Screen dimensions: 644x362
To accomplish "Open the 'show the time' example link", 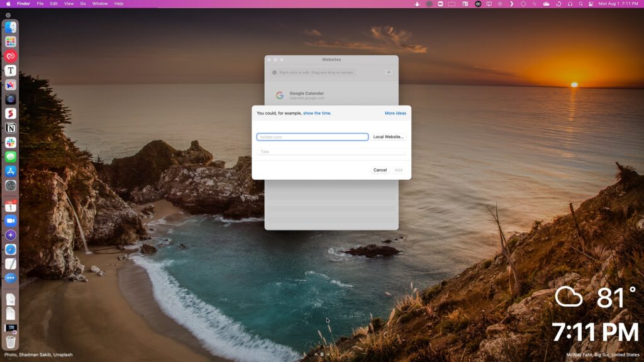I will [317, 113].
